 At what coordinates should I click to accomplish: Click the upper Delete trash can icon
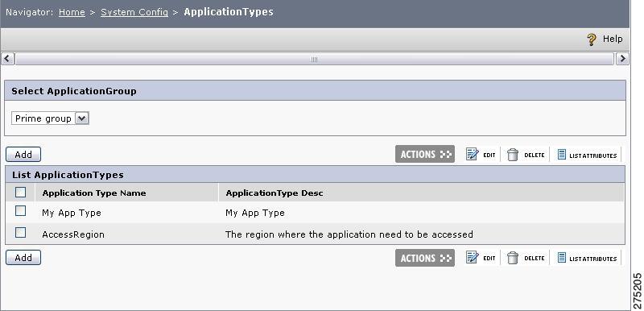[513, 155]
